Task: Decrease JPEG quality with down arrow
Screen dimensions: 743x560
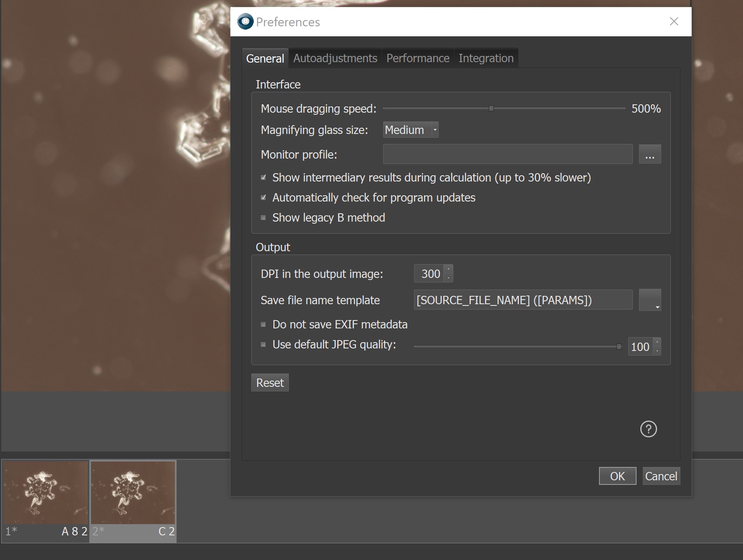Action: coord(657,351)
